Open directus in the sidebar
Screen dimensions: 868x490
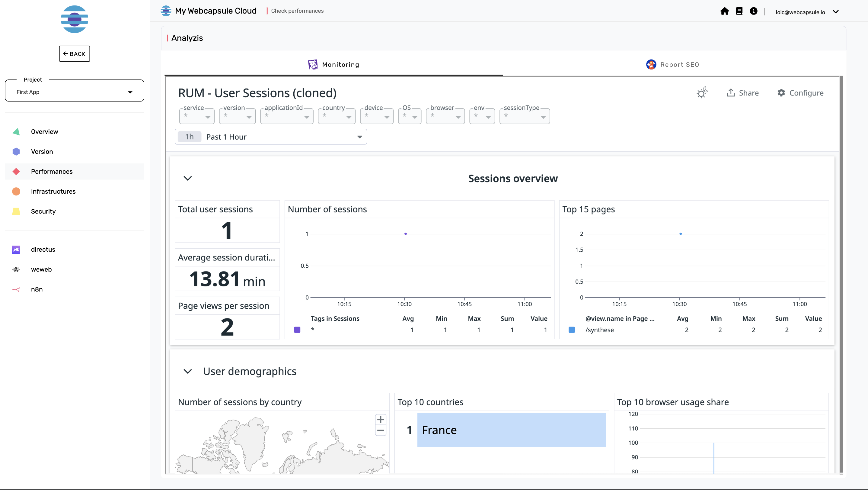pos(75,249)
